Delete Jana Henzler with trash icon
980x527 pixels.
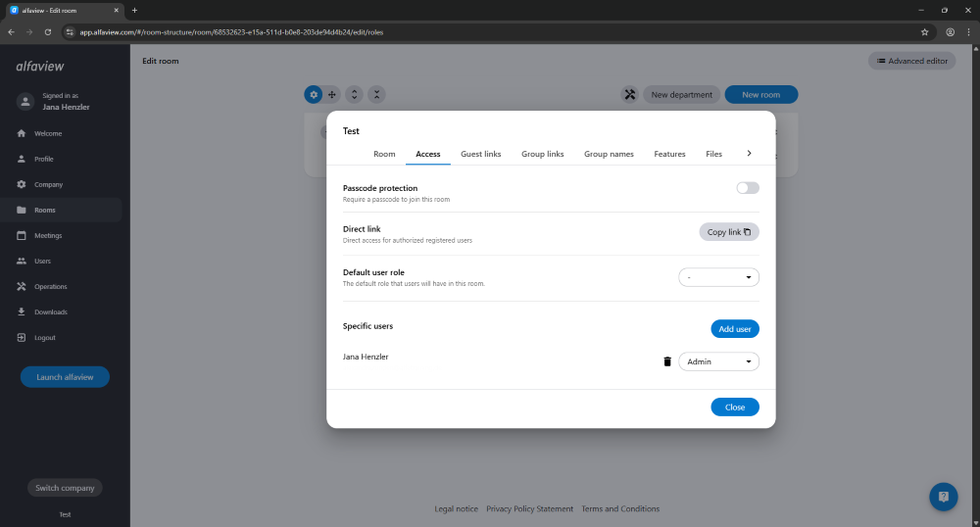click(x=666, y=361)
